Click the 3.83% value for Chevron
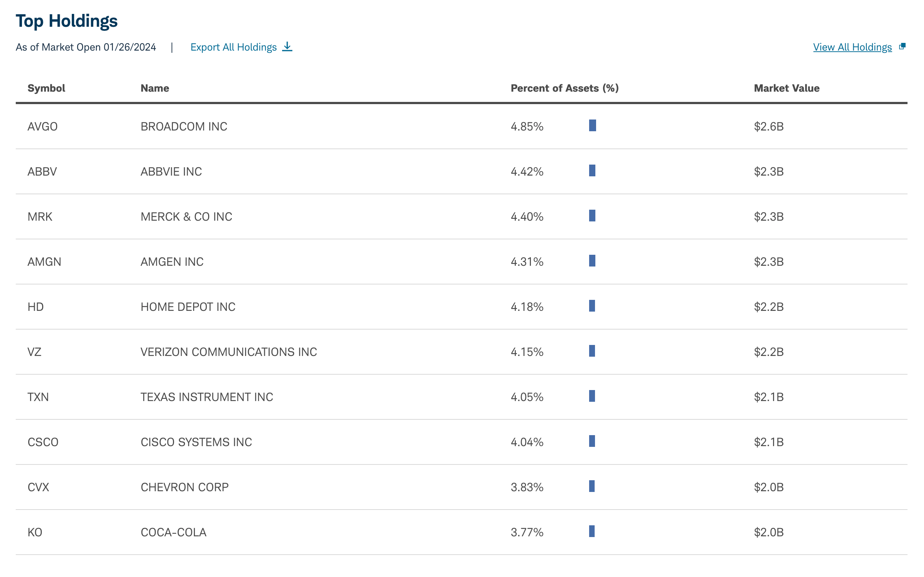 [x=527, y=487]
